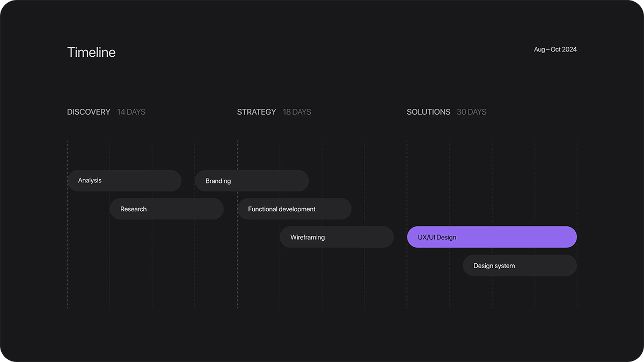The width and height of the screenshot is (644, 362).
Task: Click the 14 DAYS duration label
Action: pos(131,112)
